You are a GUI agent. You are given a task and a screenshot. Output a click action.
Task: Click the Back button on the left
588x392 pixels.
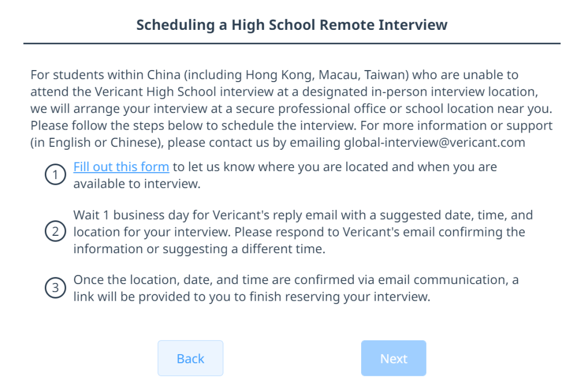190,358
